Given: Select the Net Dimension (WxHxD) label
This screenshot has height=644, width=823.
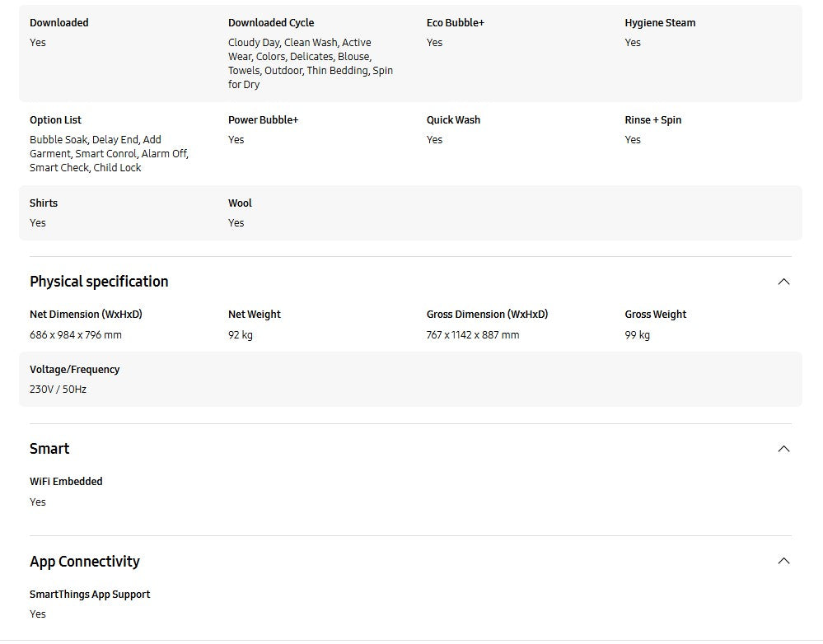Looking at the screenshot, I should click(x=86, y=315).
